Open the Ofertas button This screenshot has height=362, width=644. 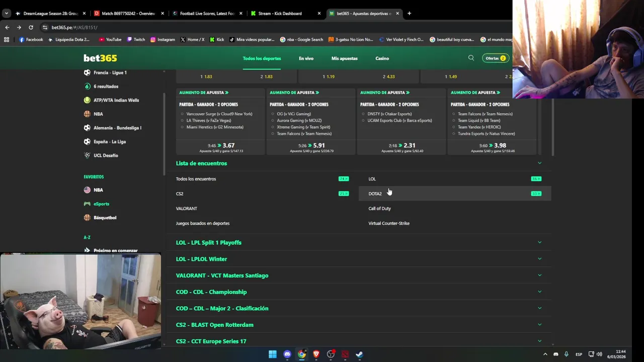[x=496, y=58]
